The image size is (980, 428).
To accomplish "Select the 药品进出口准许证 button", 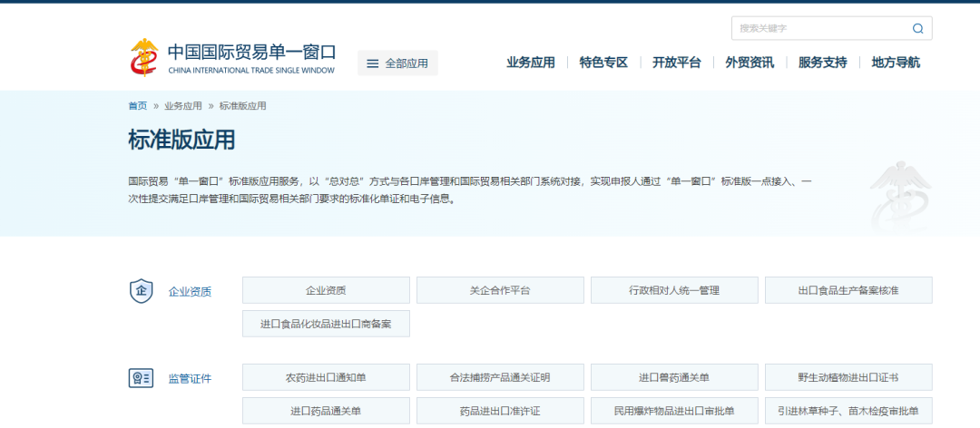I will pos(500,411).
